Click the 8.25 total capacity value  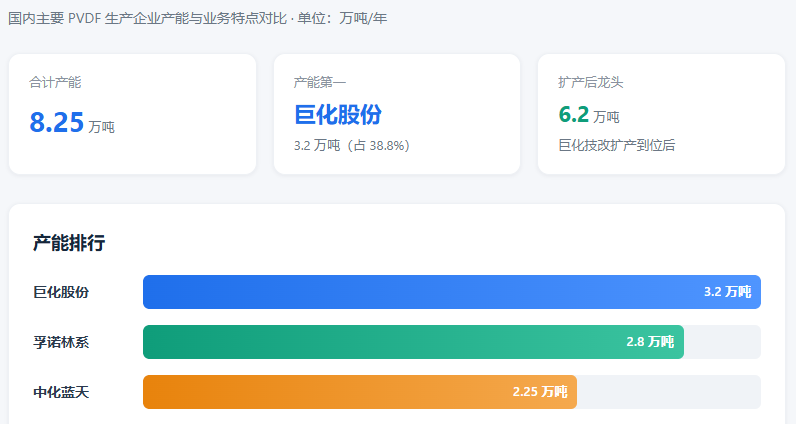(56, 122)
